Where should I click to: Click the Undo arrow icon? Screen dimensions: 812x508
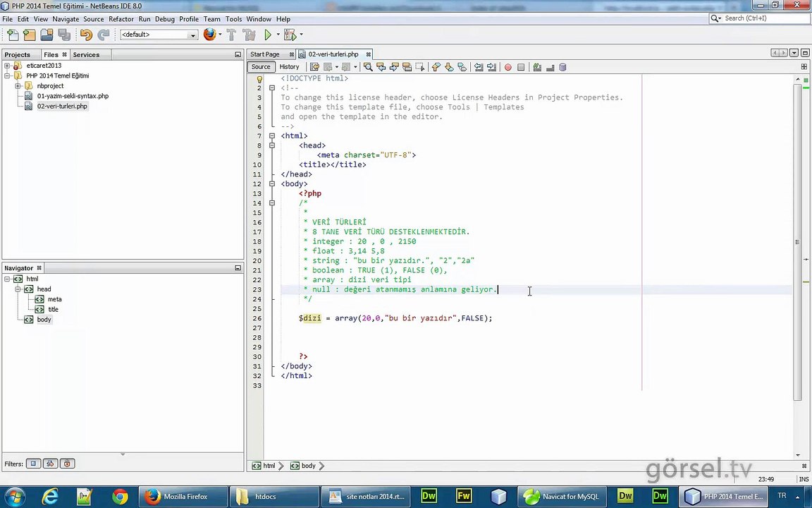pyautogui.click(x=86, y=35)
